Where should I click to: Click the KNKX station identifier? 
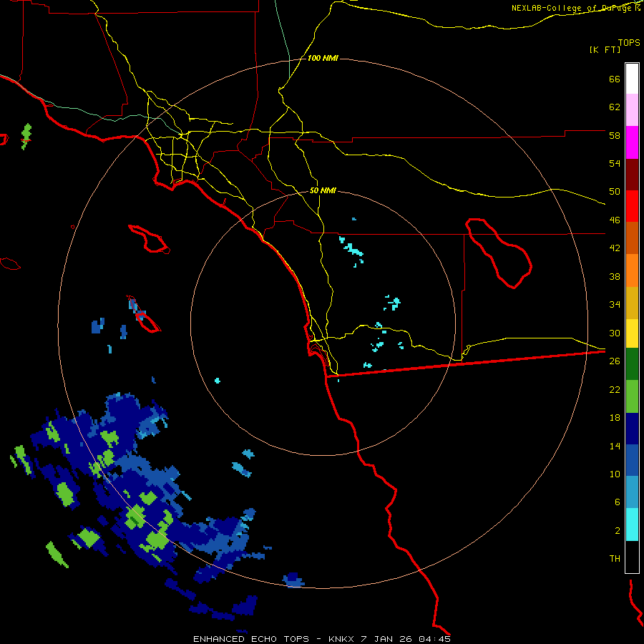(x=343, y=639)
